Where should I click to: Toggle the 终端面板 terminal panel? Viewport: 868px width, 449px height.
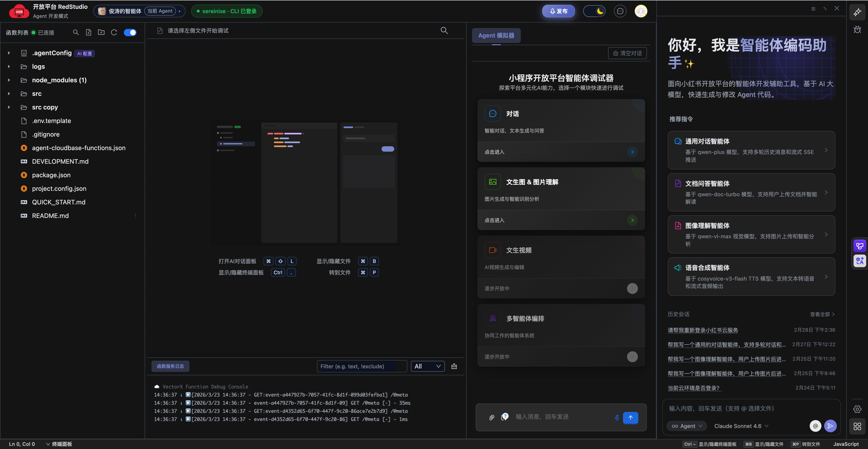click(x=59, y=444)
